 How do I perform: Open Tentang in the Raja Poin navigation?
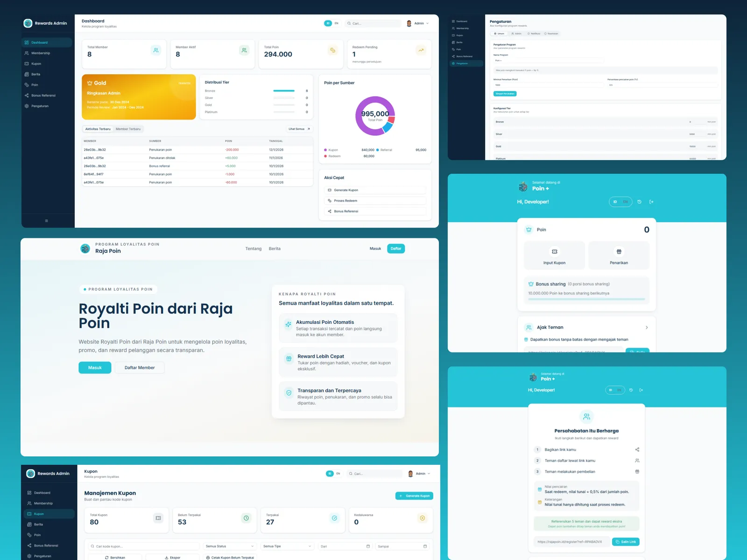tap(254, 249)
